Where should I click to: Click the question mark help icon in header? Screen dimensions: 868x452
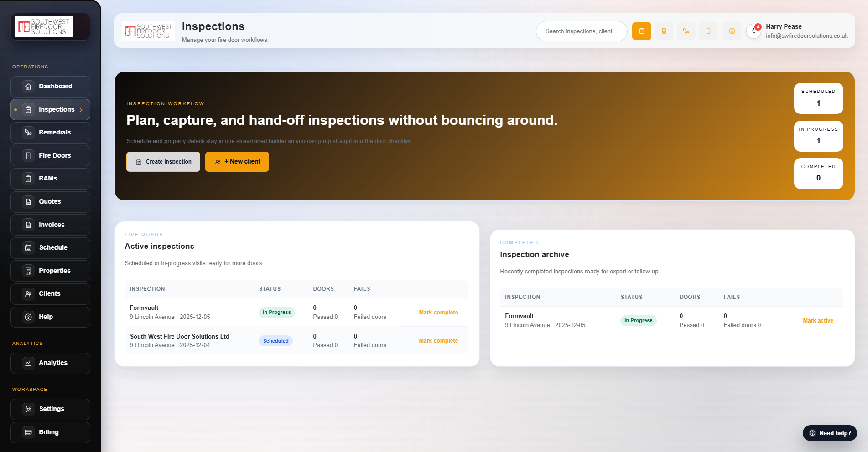pos(732,31)
